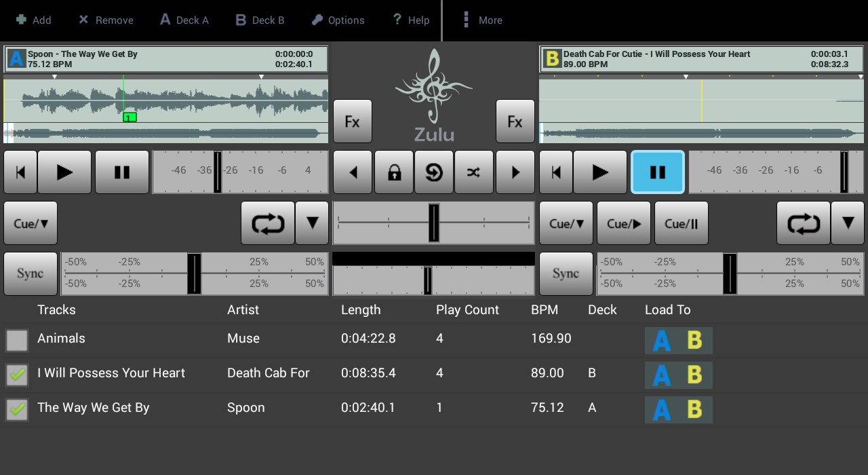
Task: Uncheck I Will Possess Your Heart
Action: click(16, 375)
